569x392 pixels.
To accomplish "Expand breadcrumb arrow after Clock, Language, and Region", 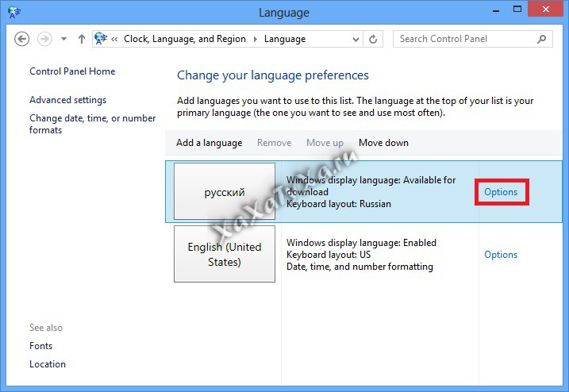I will [x=255, y=39].
